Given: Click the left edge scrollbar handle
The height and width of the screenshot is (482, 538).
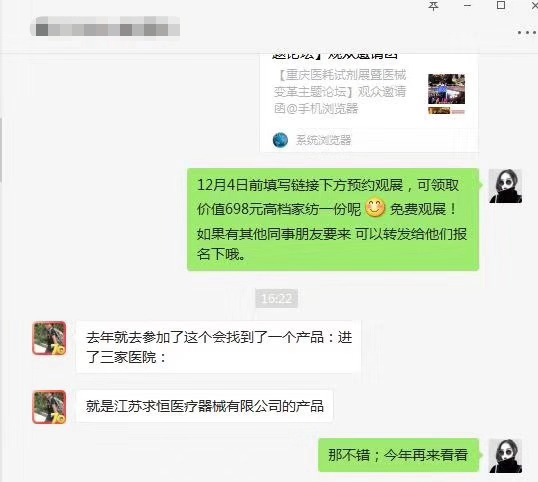Looking at the screenshot, I should point(1,150).
